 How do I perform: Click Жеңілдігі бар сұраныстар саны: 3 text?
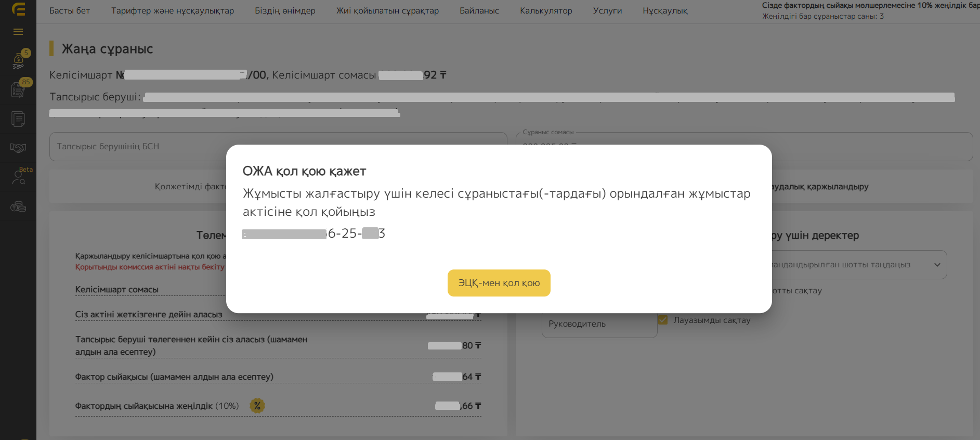coord(823,16)
